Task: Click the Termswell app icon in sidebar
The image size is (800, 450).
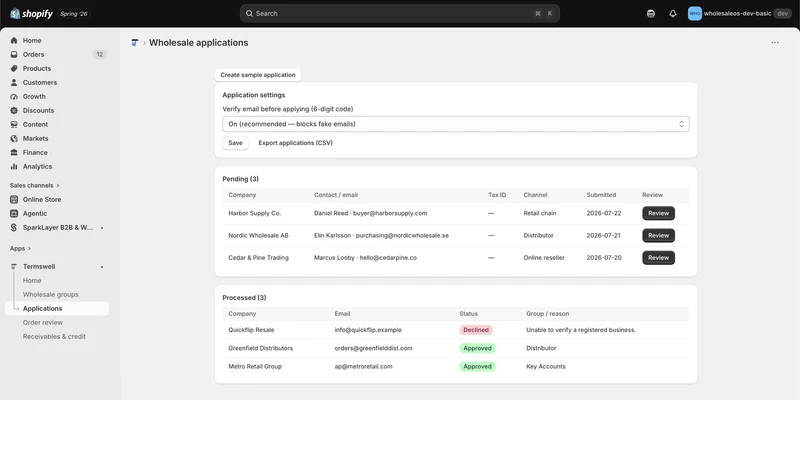Action: tap(14, 266)
